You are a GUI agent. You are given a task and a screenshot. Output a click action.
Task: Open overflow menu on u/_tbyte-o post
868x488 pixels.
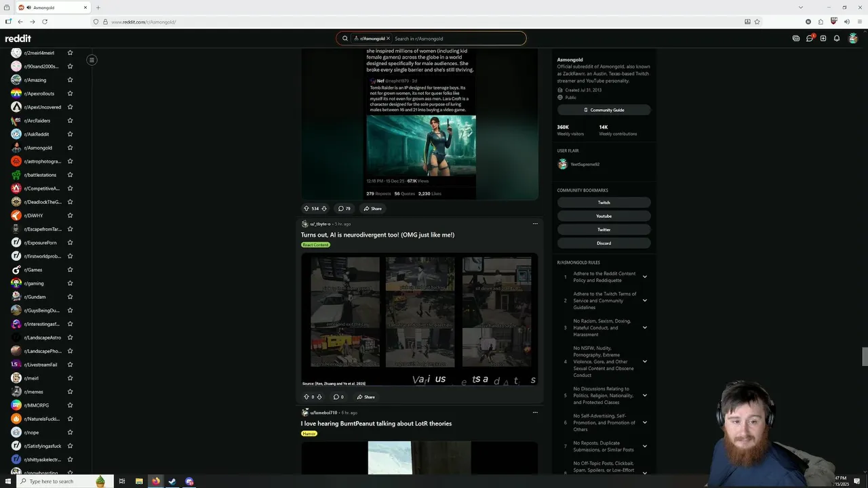[x=535, y=224]
